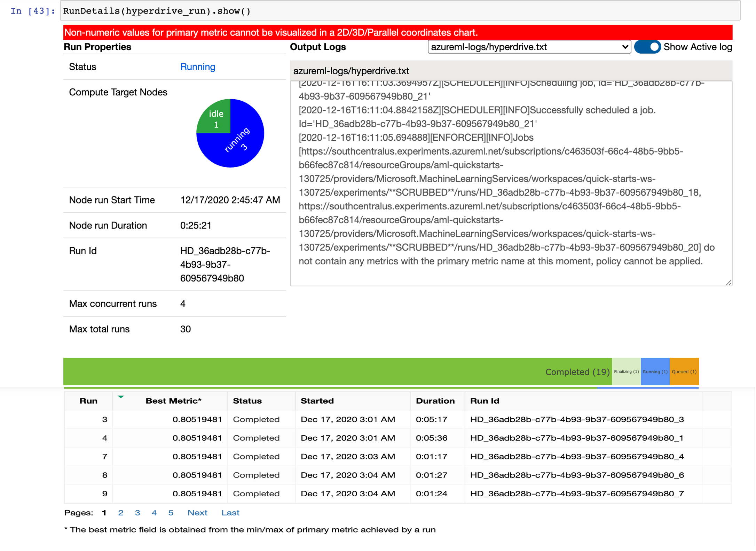This screenshot has height=551, width=756.
Task: Toggle the Show Active log switch
Action: (x=647, y=47)
